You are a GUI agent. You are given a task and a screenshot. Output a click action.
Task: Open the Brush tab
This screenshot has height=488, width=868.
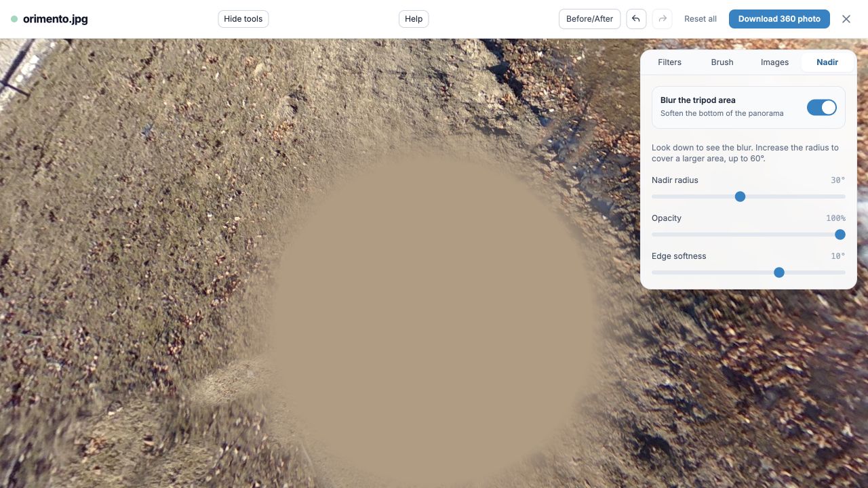(722, 62)
